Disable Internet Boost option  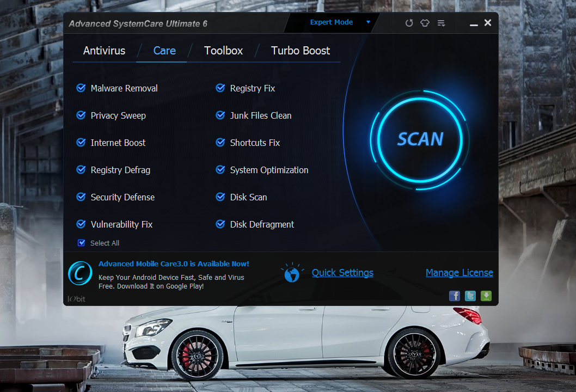[x=81, y=143]
